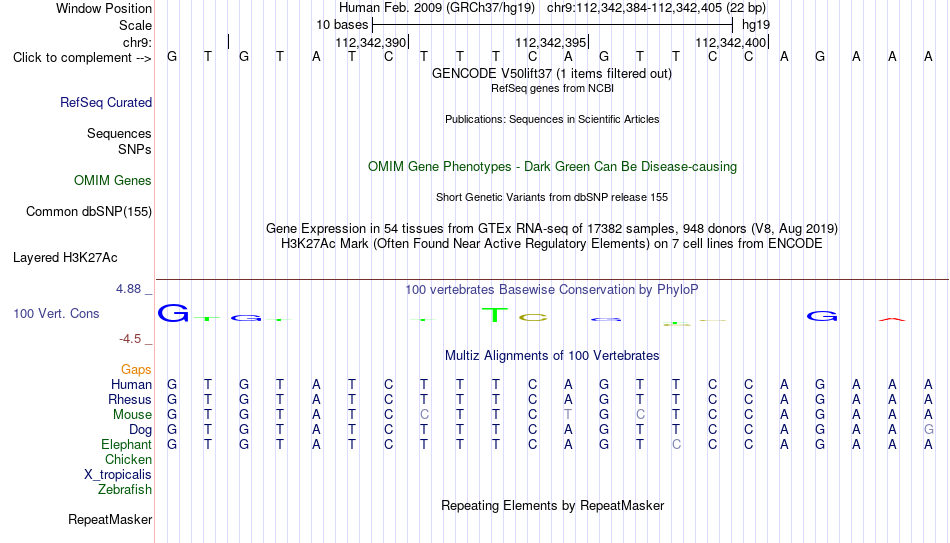Viewport: 950px width, 543px height.
Task: Click 'Short Genetic Variants from dbSNP release 155'
Action: coord(552,198)
